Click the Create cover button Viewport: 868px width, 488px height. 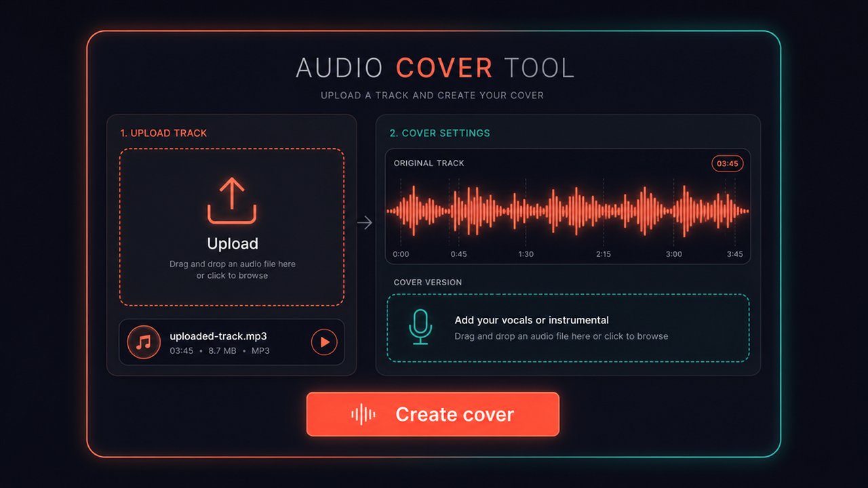tap(433, 414)
